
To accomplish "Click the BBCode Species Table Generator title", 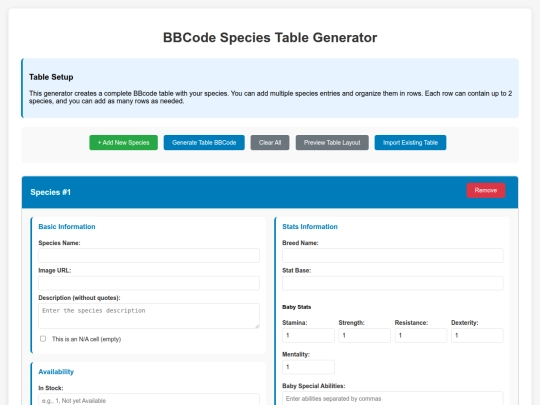I will [x=270, y=38].
